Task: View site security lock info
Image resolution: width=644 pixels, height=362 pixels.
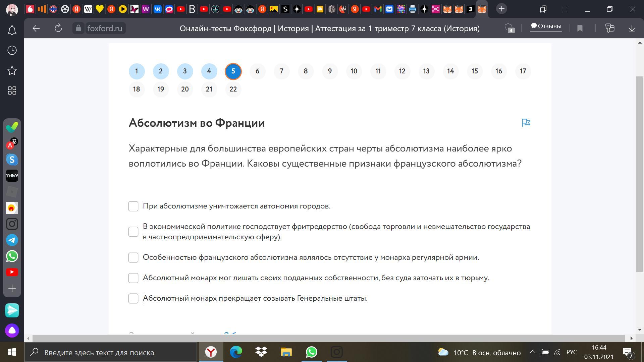Action: pyautogui.click(x=78, y=28)
